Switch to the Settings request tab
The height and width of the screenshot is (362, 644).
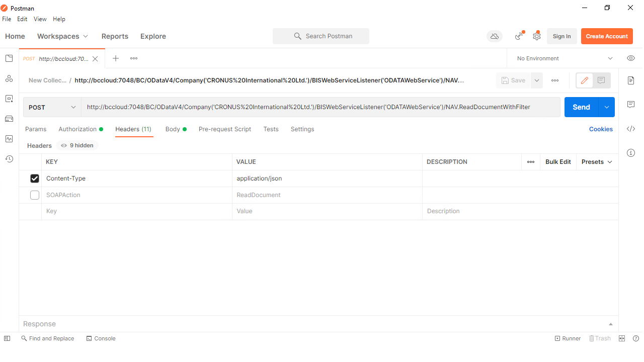(x=302, y=129)
